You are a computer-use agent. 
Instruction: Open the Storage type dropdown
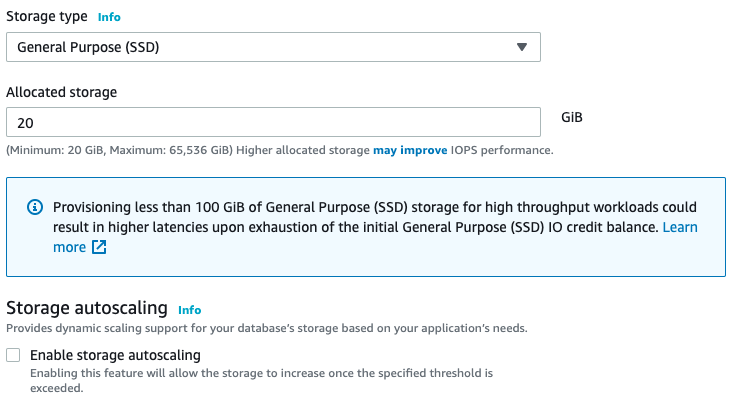tap(274, 47)
